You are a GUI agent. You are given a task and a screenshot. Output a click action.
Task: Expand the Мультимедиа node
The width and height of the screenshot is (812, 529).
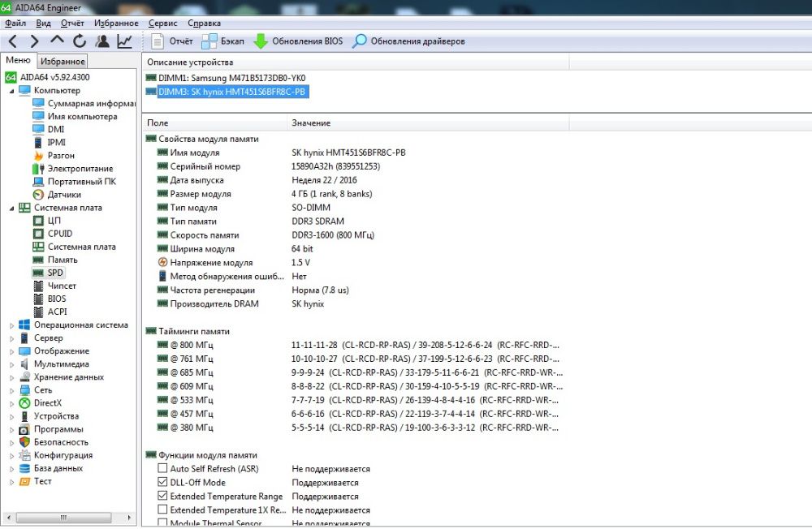point(12,364)
